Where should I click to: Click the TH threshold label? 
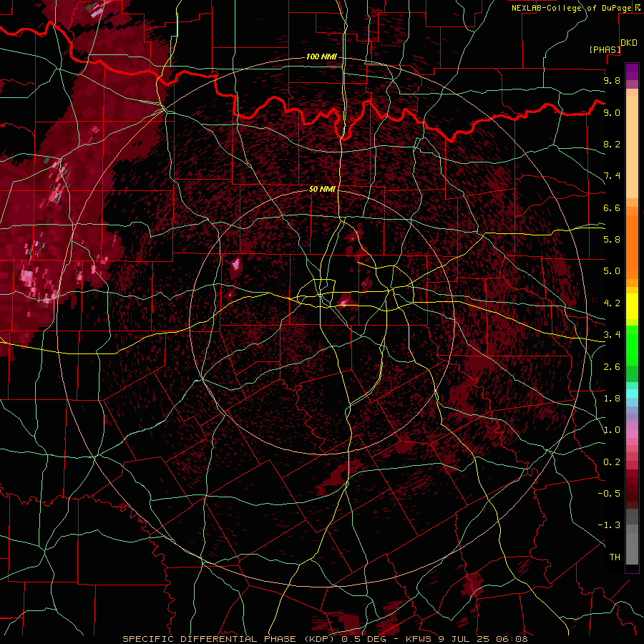point(615,557)
